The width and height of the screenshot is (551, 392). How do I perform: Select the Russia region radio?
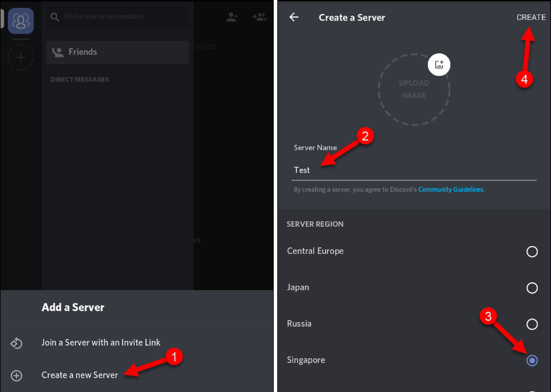click(x=532, y=324)
